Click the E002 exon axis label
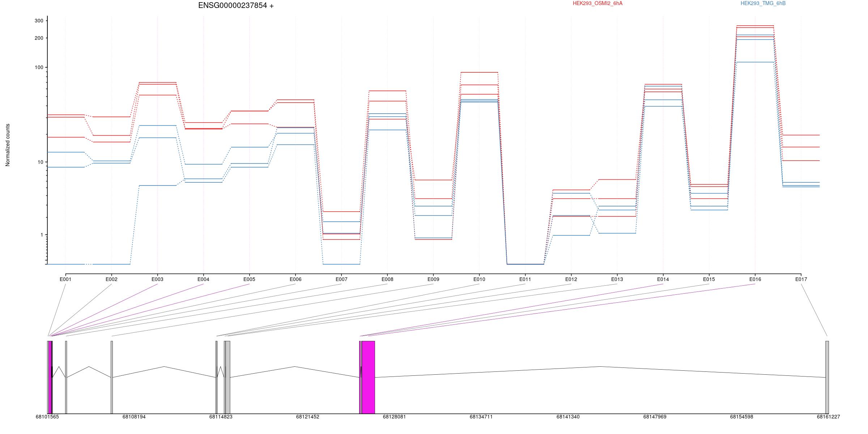This screenshot has height=434, width=868. coord(111,279)
